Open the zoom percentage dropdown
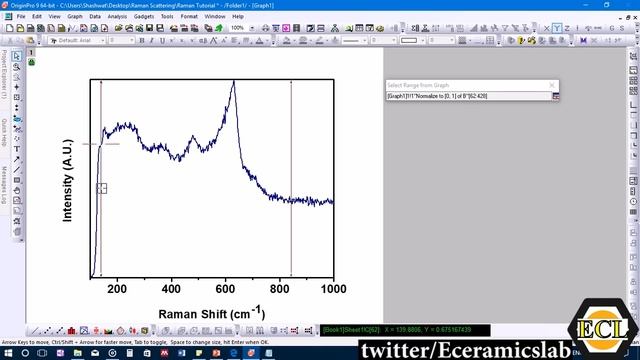 252,28
